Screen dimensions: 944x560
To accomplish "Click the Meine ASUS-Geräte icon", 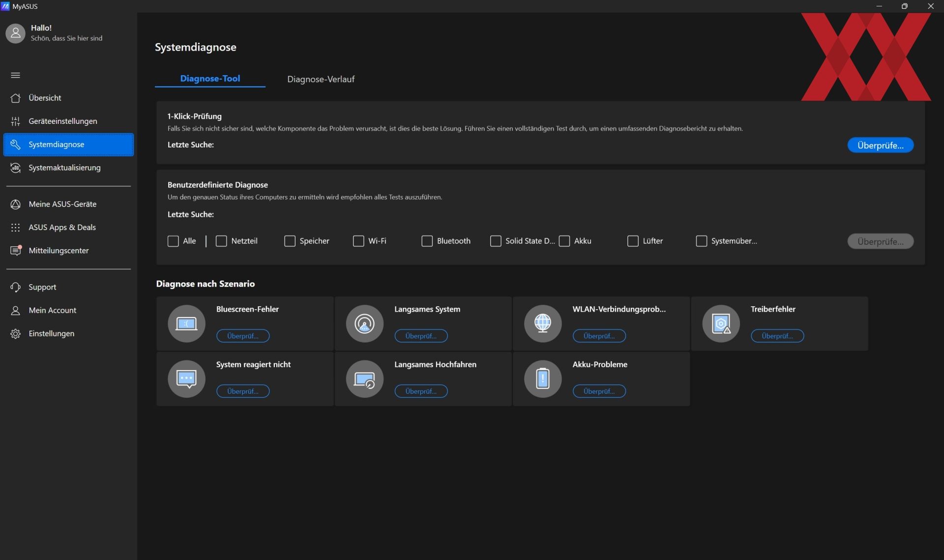I will click(x=15, y=204).
